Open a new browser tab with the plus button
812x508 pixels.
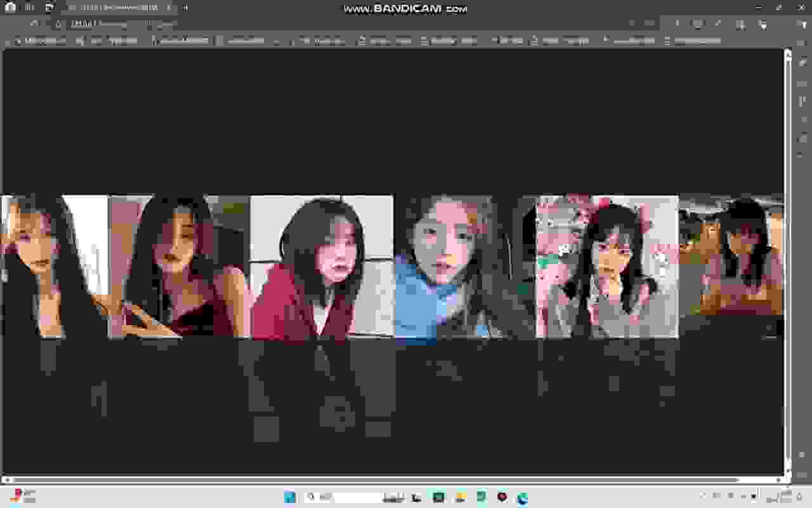[185, 8]
